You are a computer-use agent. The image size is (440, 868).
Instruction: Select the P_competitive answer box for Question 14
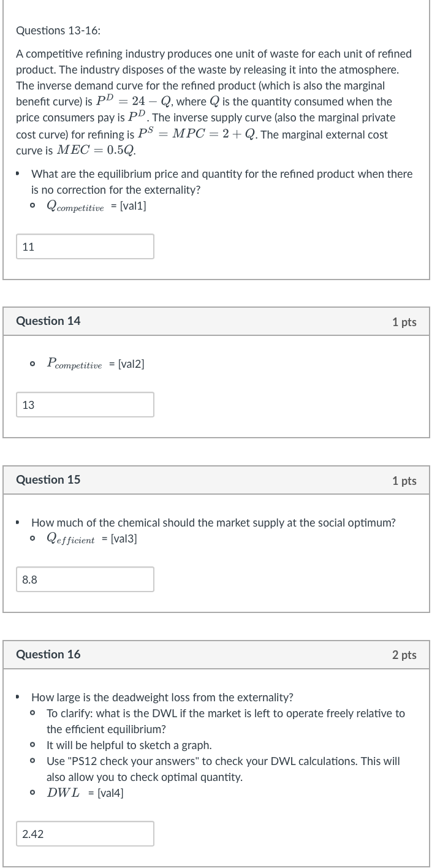85,405
